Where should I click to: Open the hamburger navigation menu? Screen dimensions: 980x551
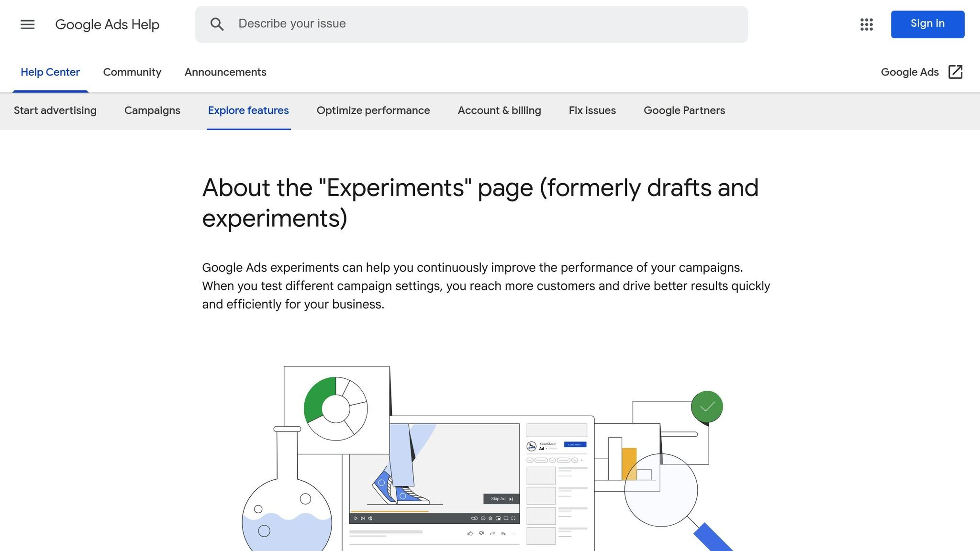[27, 24]
